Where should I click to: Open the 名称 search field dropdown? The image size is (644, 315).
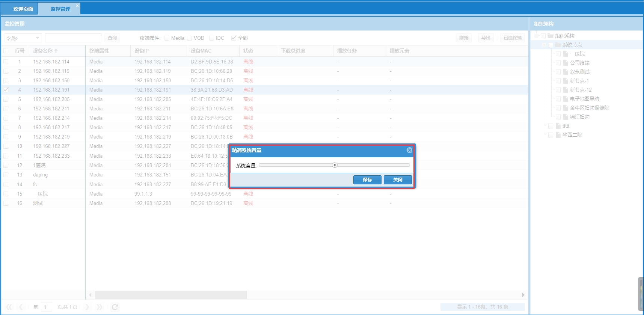[x=38, y=38]
